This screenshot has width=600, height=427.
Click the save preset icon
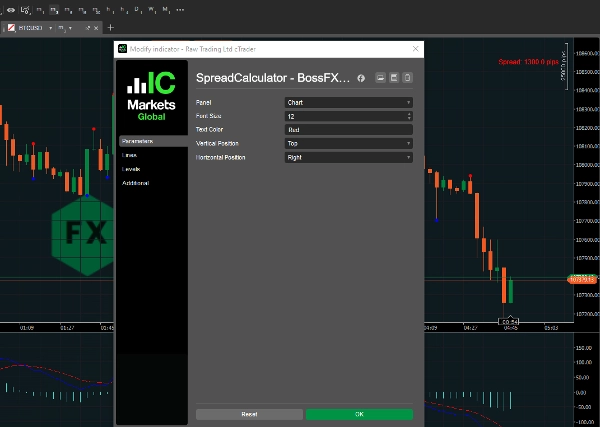(394, 78)
